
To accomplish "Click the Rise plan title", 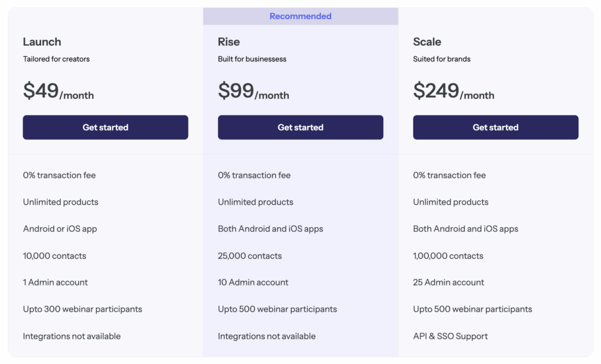I will point(228,42).
